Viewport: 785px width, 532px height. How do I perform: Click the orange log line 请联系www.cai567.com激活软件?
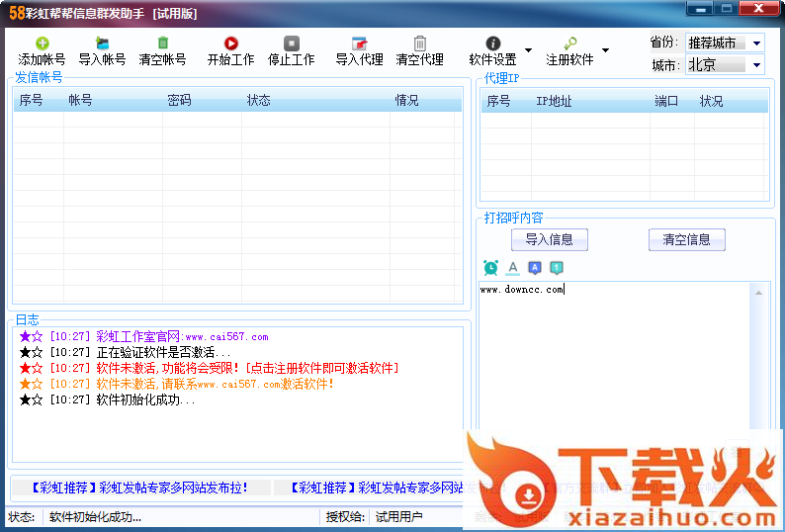[176, 385]
